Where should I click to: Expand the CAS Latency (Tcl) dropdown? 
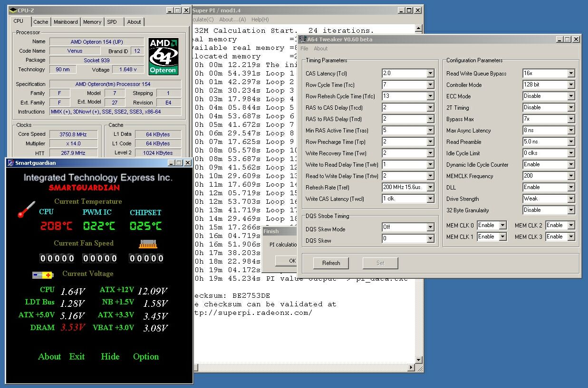click(430, 74)
